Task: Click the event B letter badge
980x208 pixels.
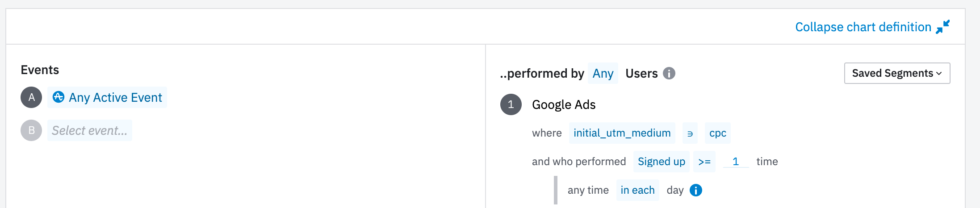Action: (31, 130)
